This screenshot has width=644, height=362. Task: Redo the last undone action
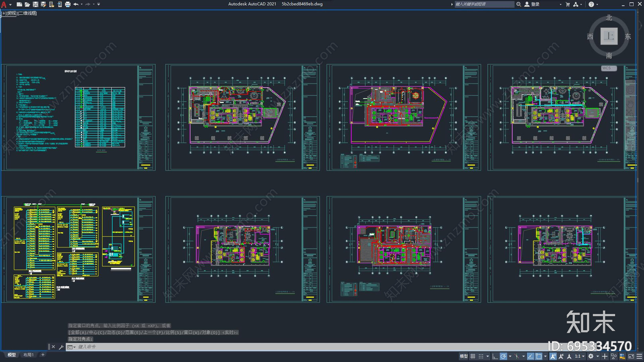[88, 4]
